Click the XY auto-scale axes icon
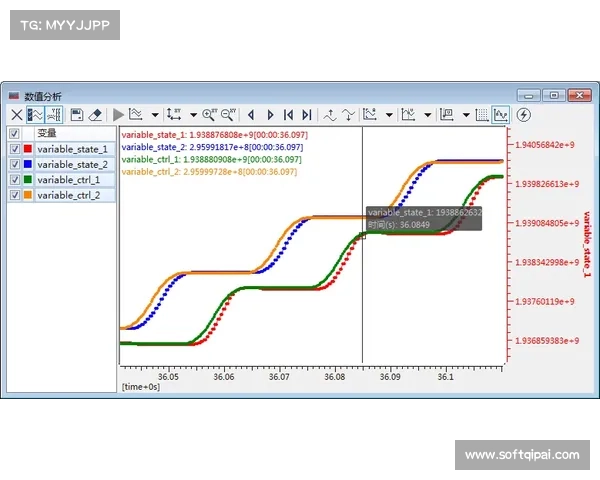The image size is (600, 480). [x=174, y=114]
